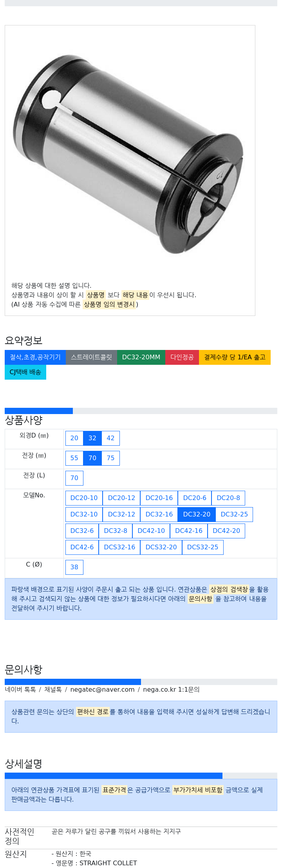This screenshot has width=282, height=868.
Task: Pick the highlighted DC32-20 model
Action: (197, 515)
